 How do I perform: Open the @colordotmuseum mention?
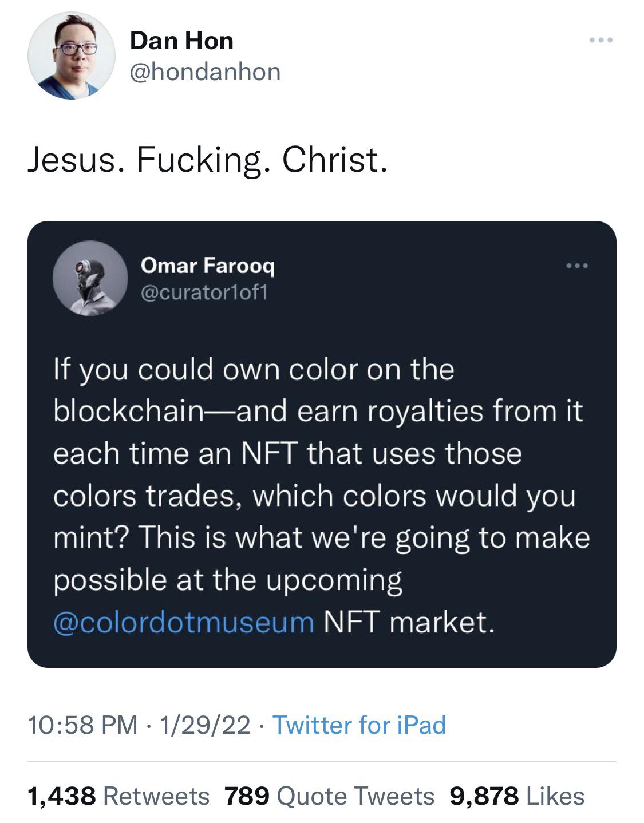183,622
